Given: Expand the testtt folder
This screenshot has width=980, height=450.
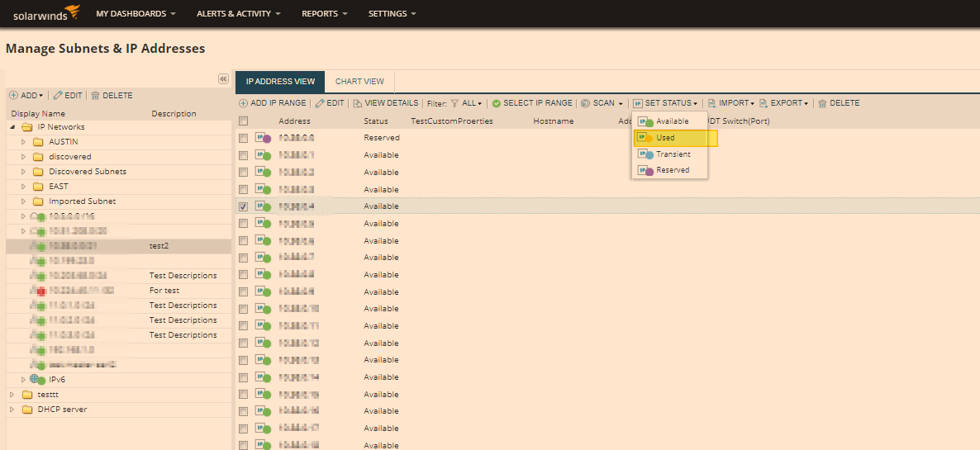Looking at the screenshot, I should [x=12, y=395].
